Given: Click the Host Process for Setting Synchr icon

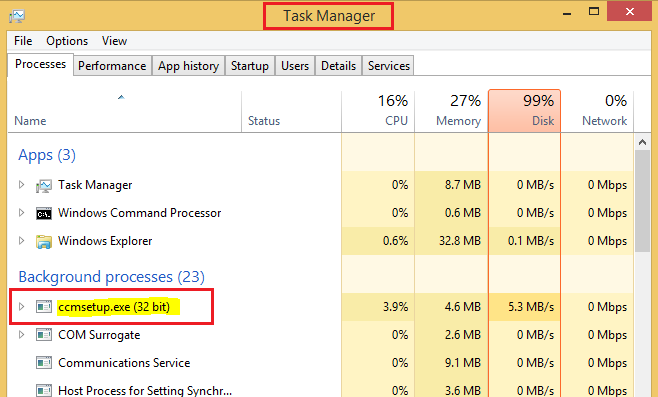Looking at the screenshot, I should [44, 390].
